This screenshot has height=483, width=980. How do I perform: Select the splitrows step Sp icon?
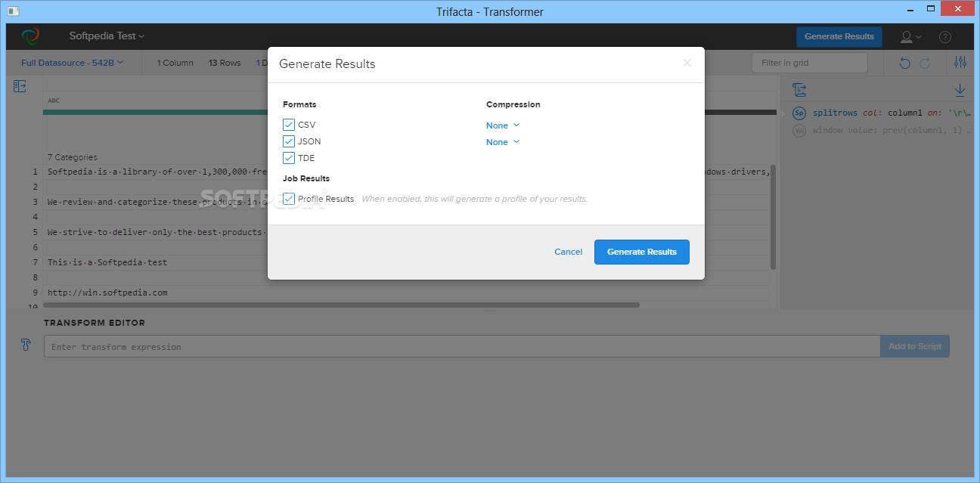click(799, 113)
